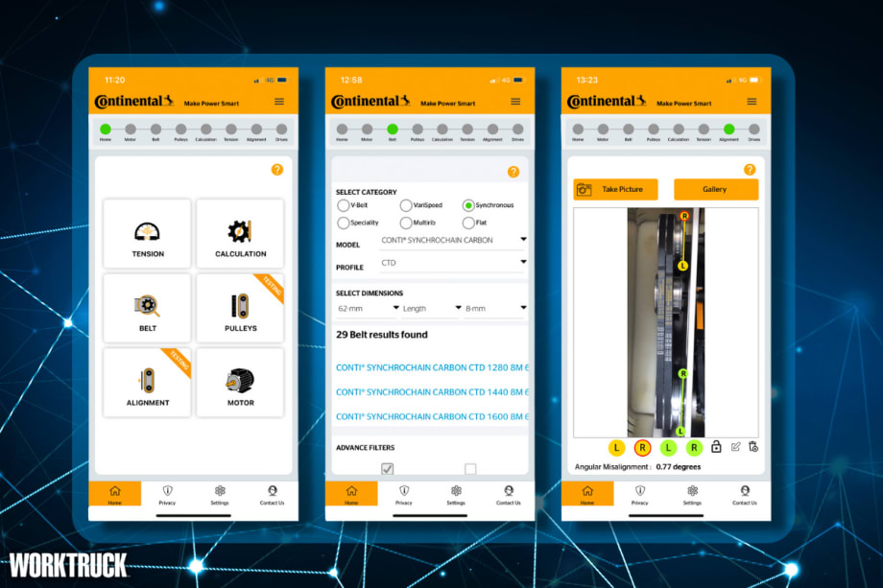Open Pulleys tile on left screen
The width and height of the screenshot is (883, 588).
pyautogui.click(x=241, y=308)
